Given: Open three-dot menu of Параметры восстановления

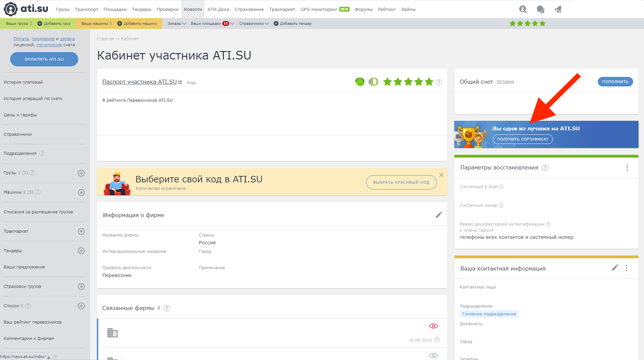Looking at the screenshot, I should coord(627,168).
